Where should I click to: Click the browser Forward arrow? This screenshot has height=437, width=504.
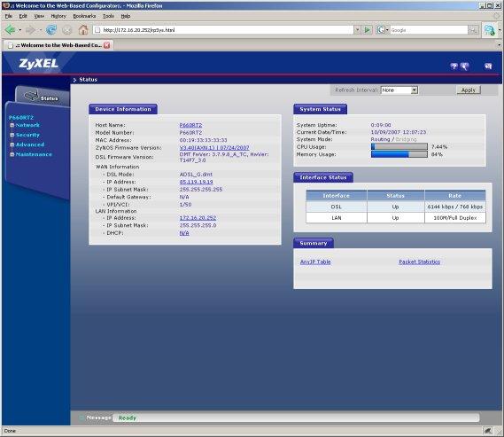click(x=30, y=30)
